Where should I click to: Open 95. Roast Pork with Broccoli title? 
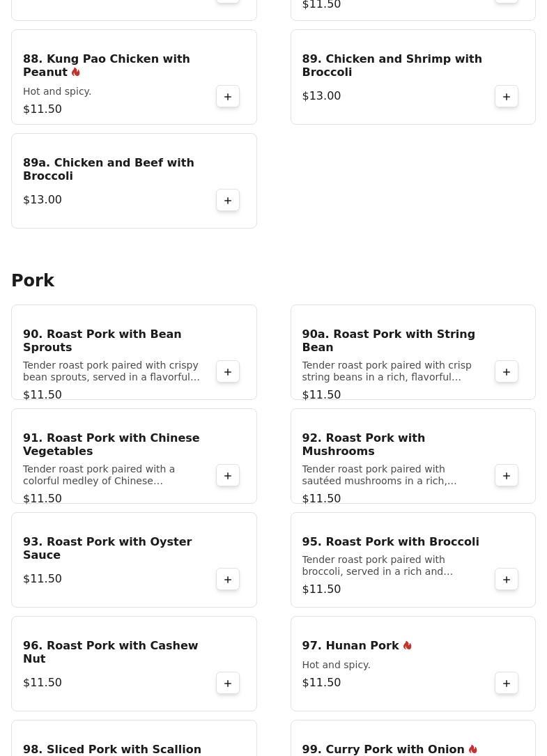390,542
